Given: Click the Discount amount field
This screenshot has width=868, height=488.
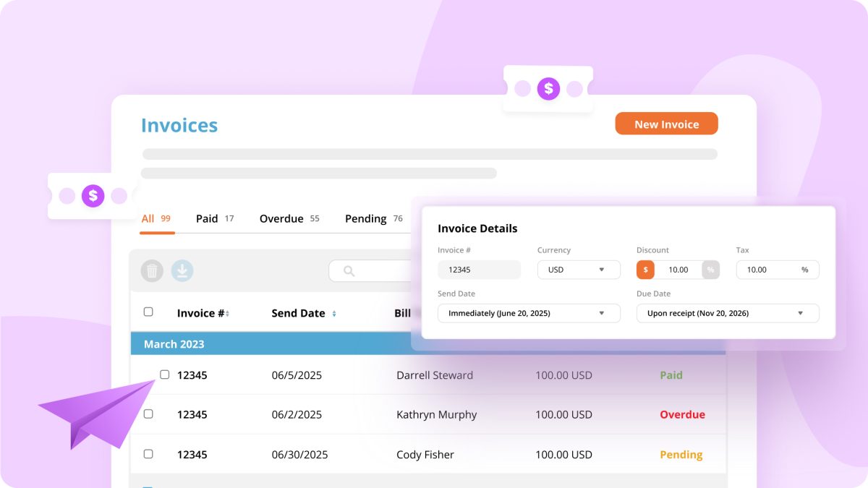Looking at the screenshot, I should (x=678, y=270).
